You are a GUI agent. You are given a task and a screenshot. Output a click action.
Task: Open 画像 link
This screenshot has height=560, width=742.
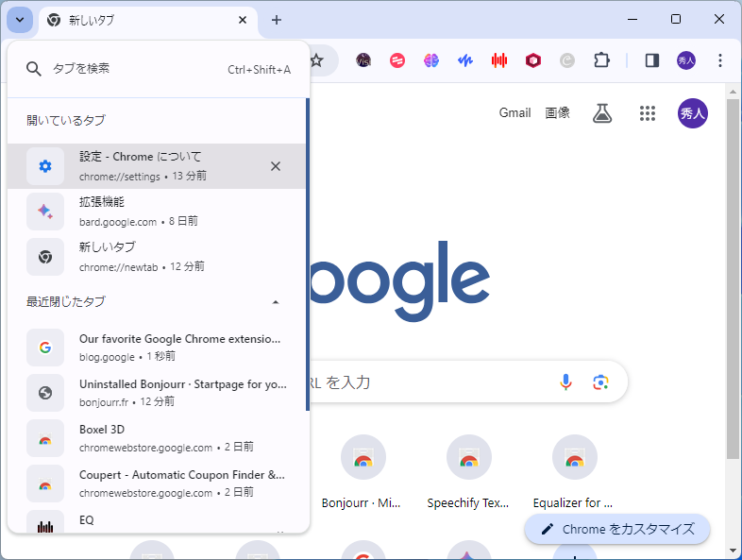(x=558, y=112)
